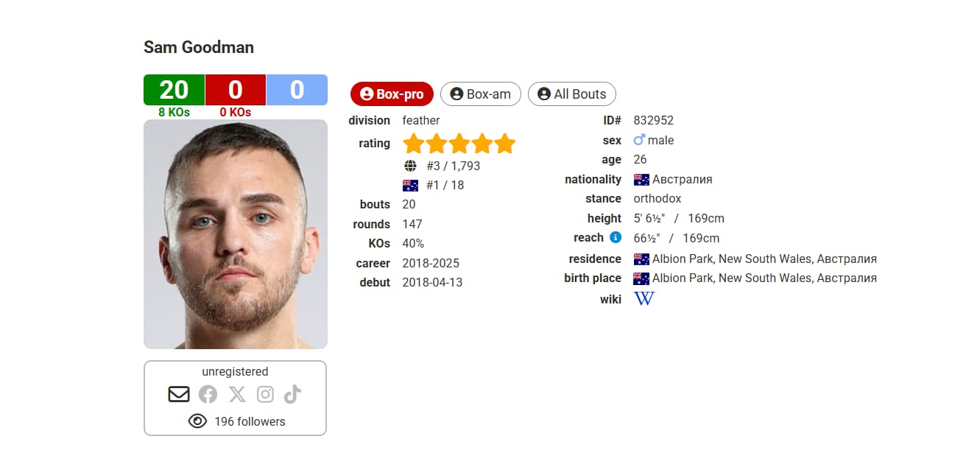Open the Wikipedia W icon link
This screenshot has height=467, width=980.
coord(644,298)
